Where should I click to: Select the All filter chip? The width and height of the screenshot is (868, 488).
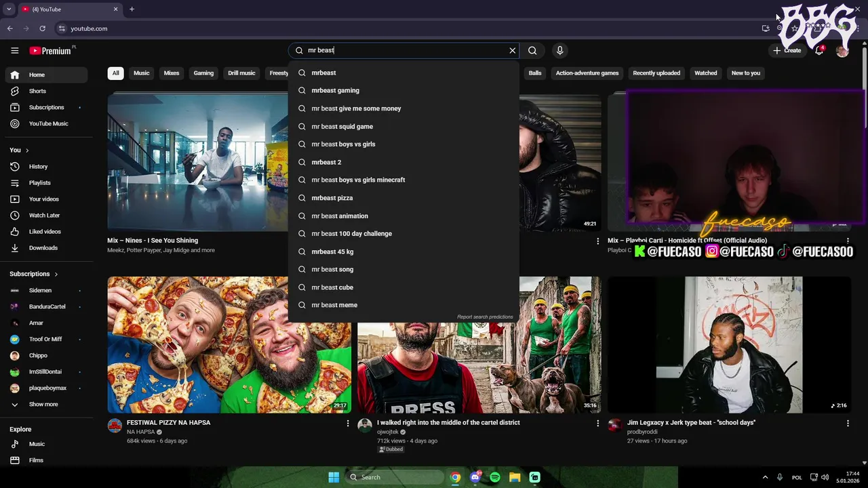tap(115, 73)
